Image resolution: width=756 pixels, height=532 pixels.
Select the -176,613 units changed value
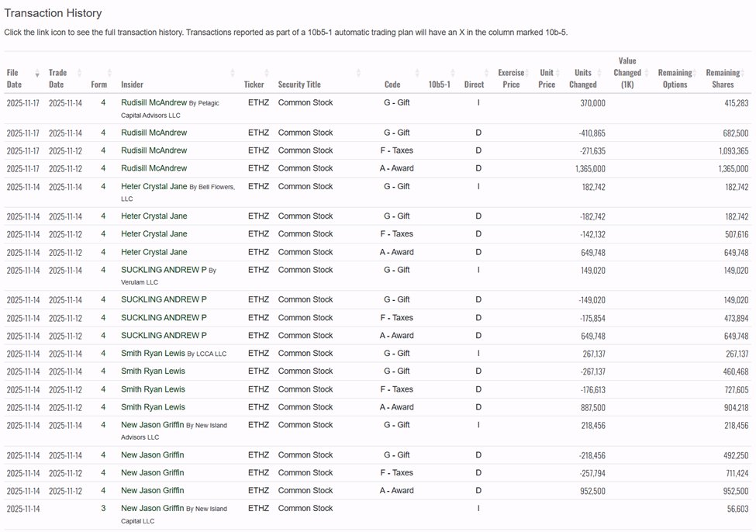coord(593,390)
